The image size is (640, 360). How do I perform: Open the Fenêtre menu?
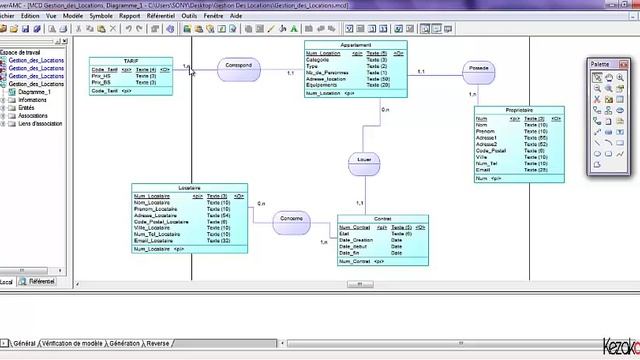[213, 16]
